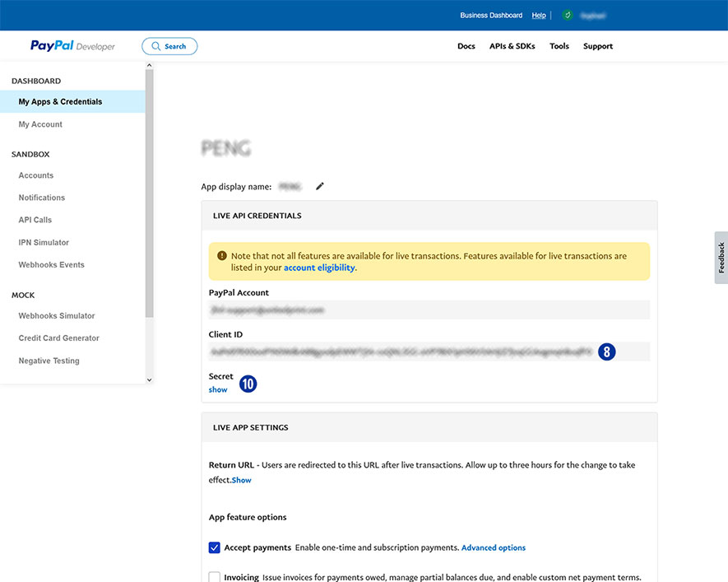The image size is (728, 582).
Task: Show the Return URL setting
Action: tap(242, 480)
